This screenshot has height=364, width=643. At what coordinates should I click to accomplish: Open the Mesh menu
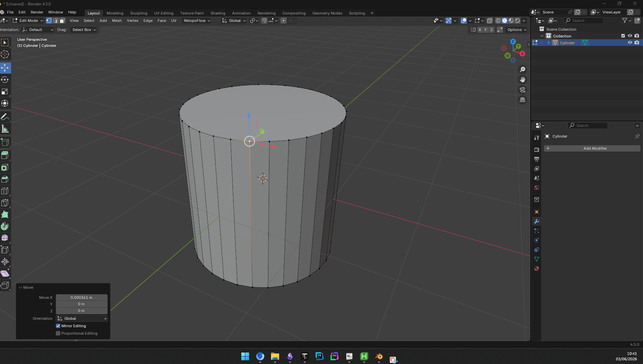click(x=116, y=21)
